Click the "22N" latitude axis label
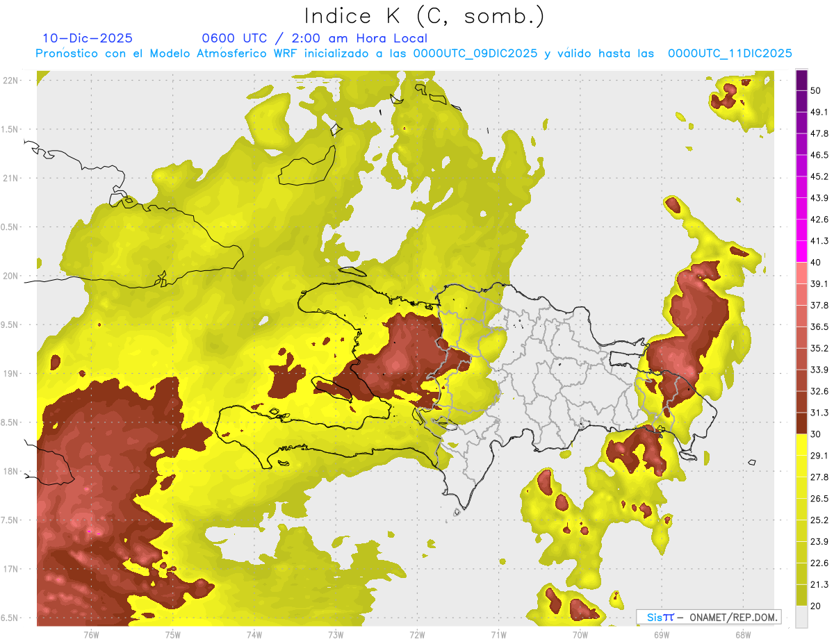Screen dimensions: 834x644 [12, 81]
